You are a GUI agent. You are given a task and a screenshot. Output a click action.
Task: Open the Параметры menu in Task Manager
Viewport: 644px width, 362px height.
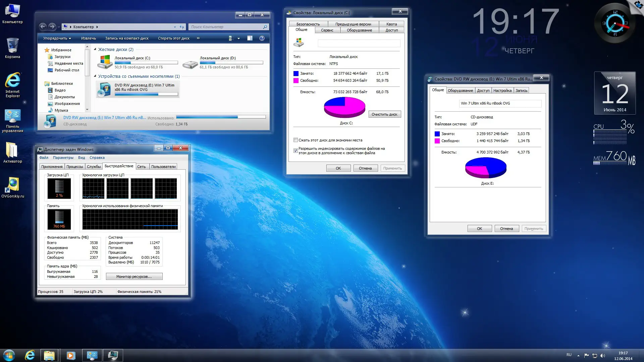(63, 158)
